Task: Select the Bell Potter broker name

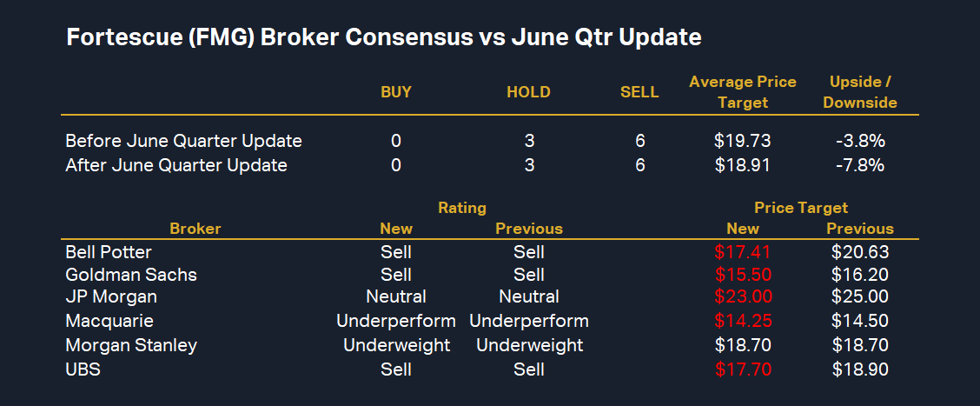Action: [x=109, y=252]
